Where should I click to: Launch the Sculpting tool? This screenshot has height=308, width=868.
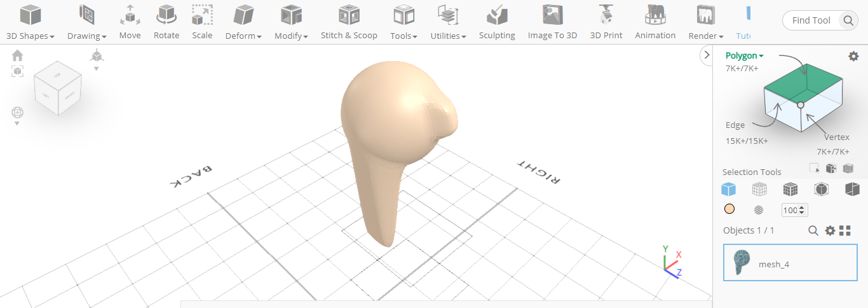pos(497,22)
